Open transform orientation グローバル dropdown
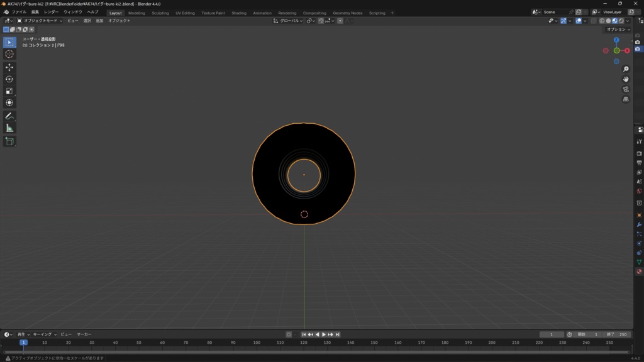 [288, 21]
